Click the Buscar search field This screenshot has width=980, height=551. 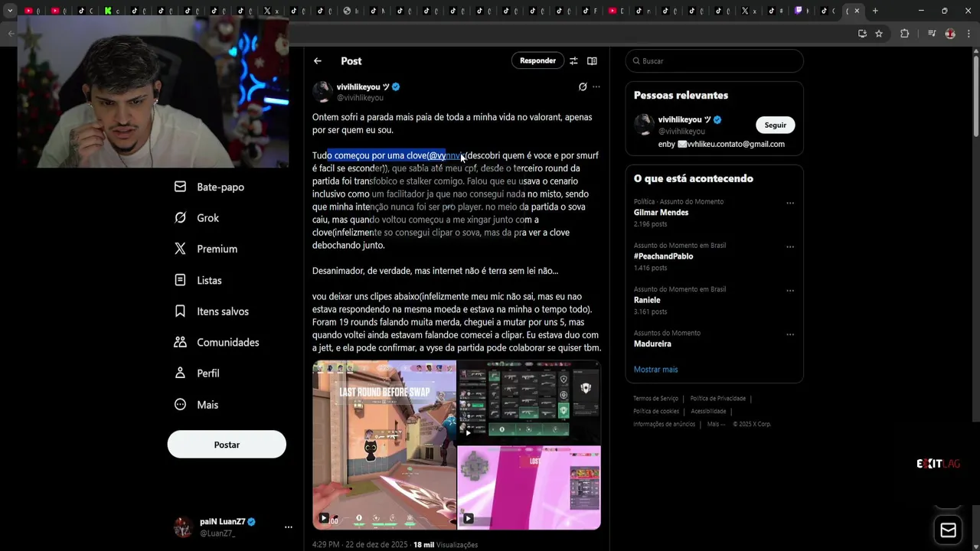pyautogui.click(x=714, y=61)
